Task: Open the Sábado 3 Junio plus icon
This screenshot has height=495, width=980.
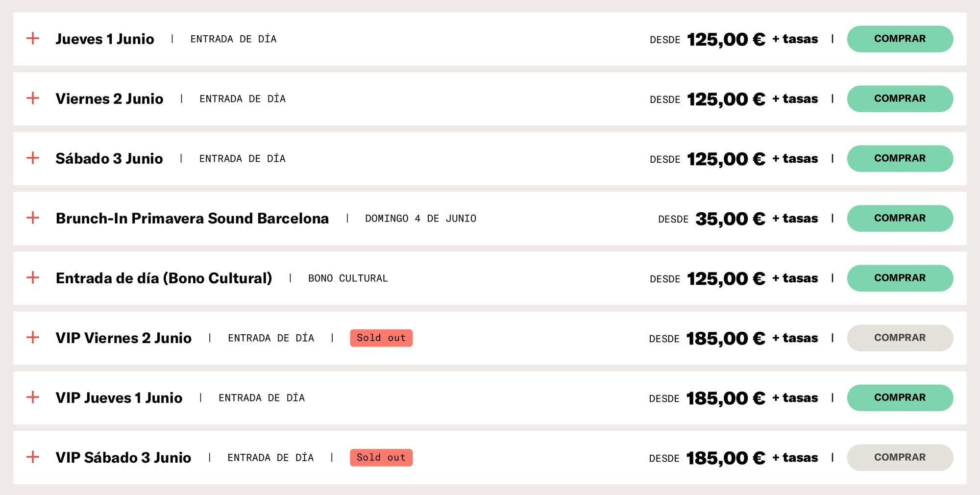Action: click(33, 158)
